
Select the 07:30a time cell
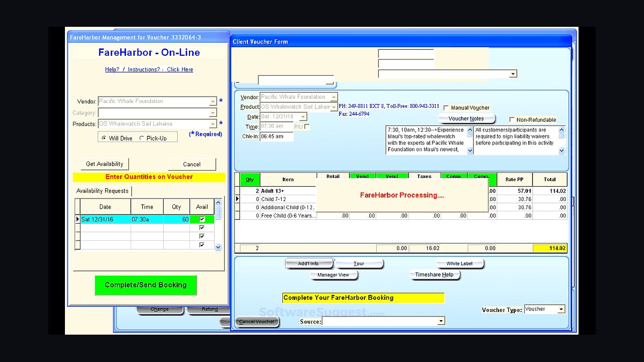[x=147, y=219]
